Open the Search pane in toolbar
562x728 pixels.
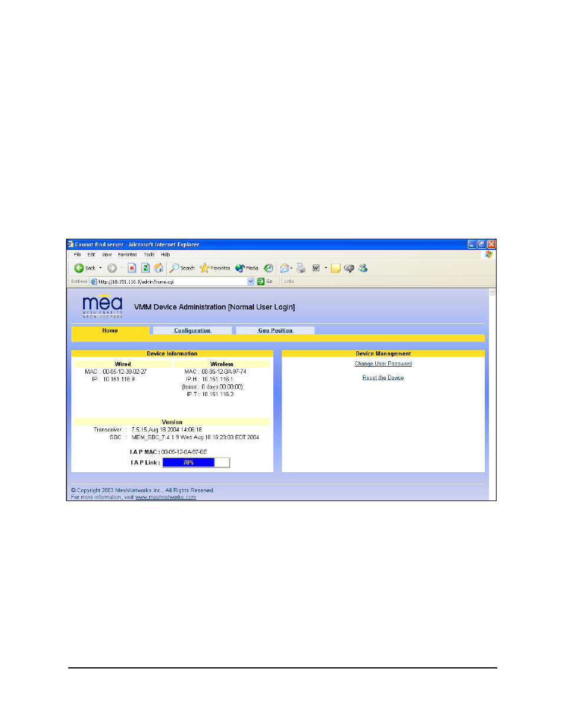pos(182,268)
